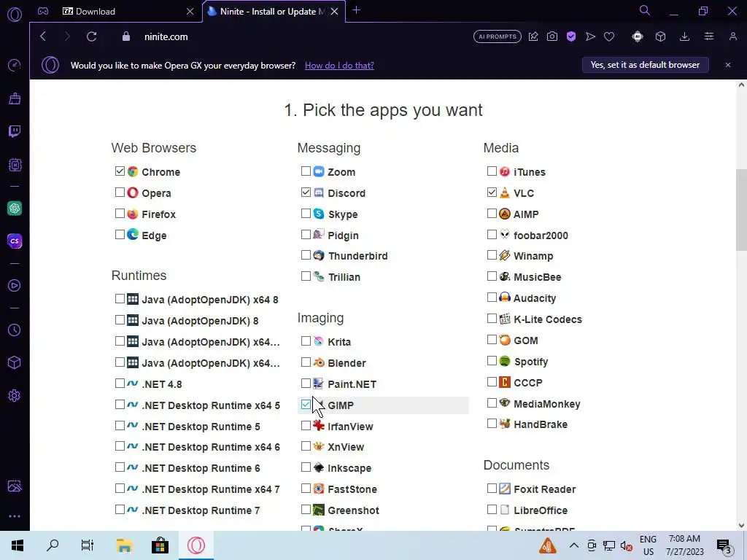Image resolution: width=747 pixels, height=560 pixels.
Task: Check the HandBrake checkbox
Action: pos(492,424)
